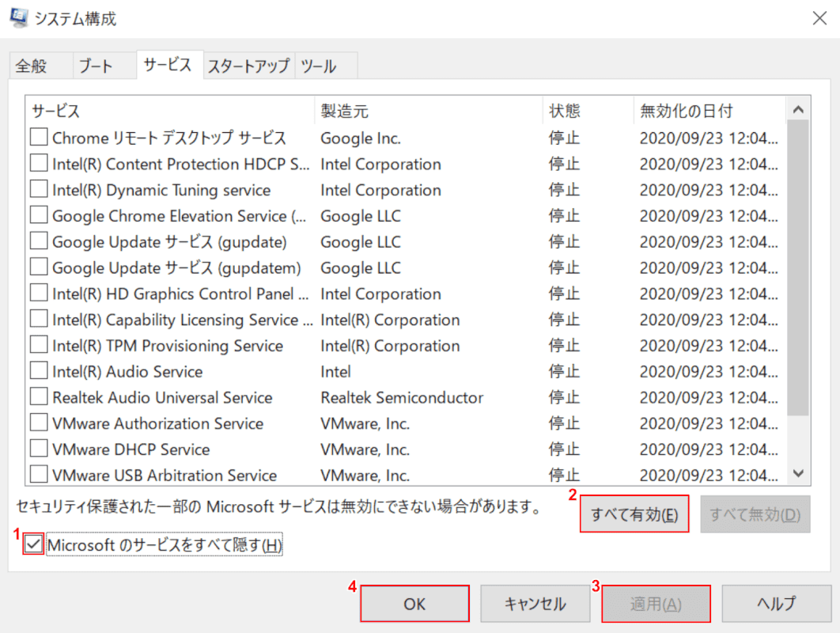The height and width of the screenshot is (633, 840).
Task: Enable Chrome リモート デスクトップ サービス checkbox
Action: click(39, 137)
